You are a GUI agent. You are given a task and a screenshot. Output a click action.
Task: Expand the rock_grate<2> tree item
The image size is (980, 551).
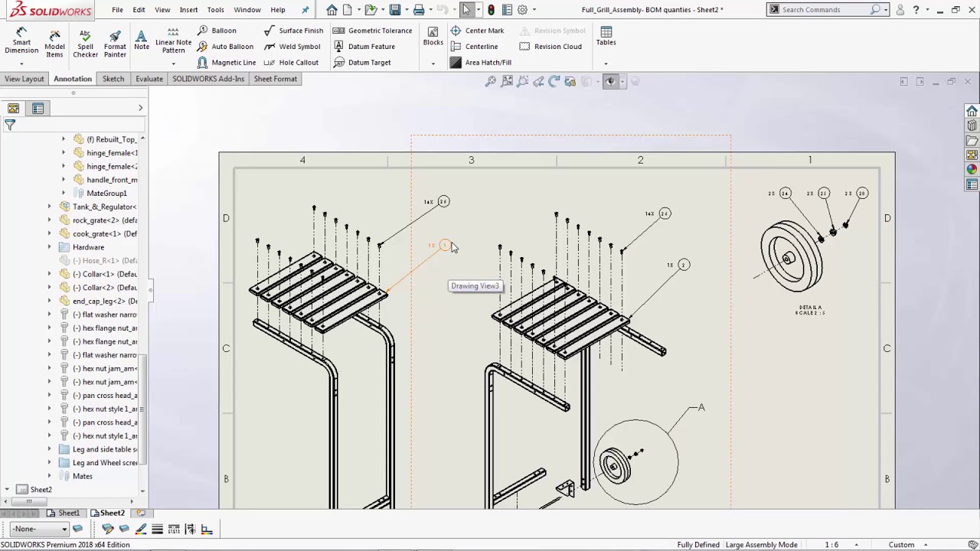[50, 220]
